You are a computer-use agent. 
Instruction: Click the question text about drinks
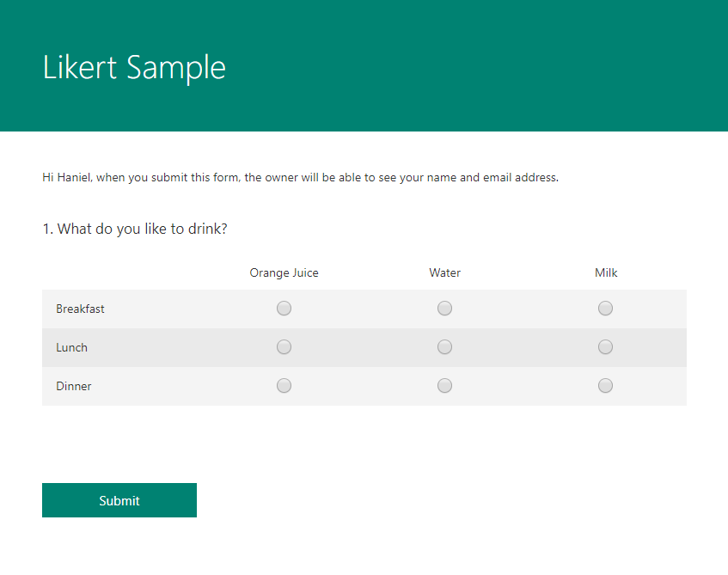coord(134,229)
